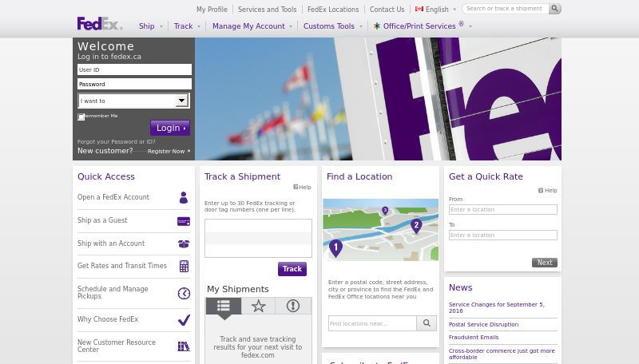This screenshot has height=364, width=639.
Task: Click the clock icon for Schedule and Manage Pickups
Action: pyautogui.click(x=184, y=293)
